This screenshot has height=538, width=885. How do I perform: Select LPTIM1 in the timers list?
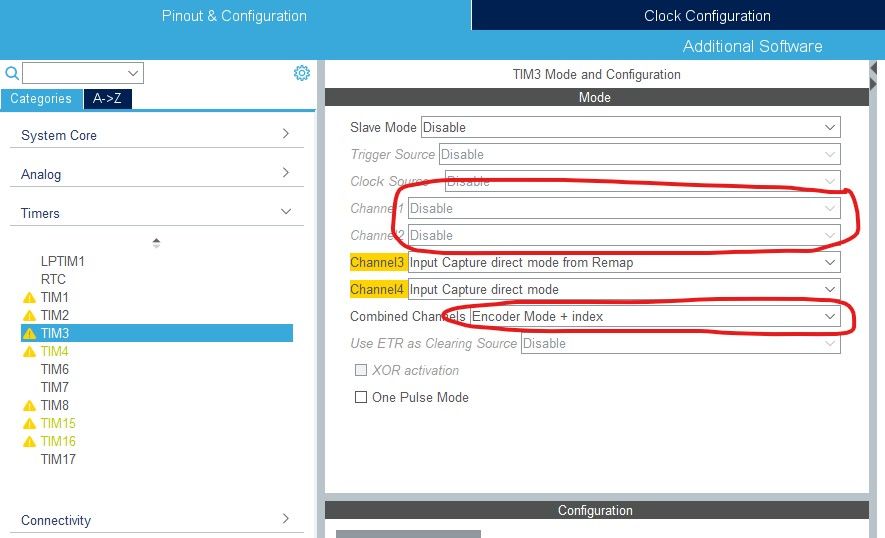63,261
